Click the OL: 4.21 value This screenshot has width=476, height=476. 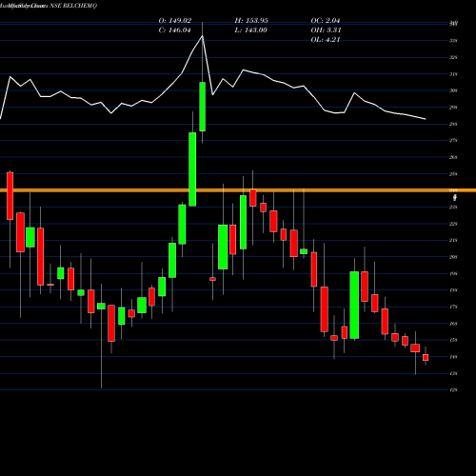point(326,40)
